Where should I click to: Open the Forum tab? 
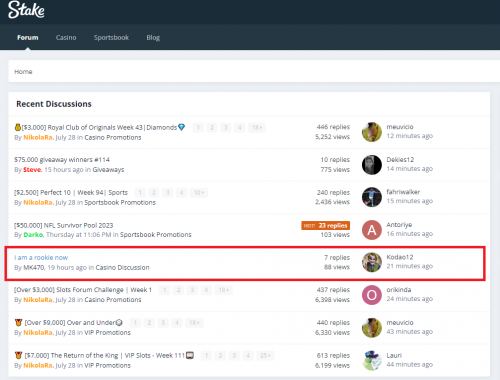pos(28,37)
